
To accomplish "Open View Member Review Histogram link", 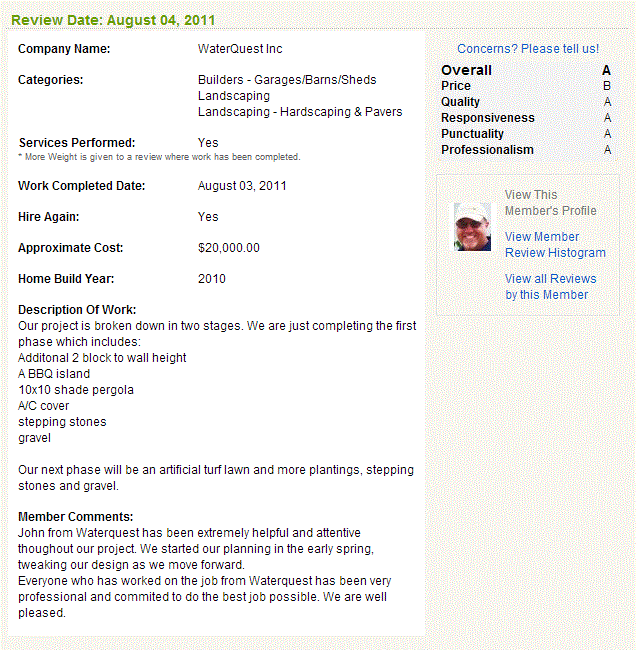I will point(555,245).
